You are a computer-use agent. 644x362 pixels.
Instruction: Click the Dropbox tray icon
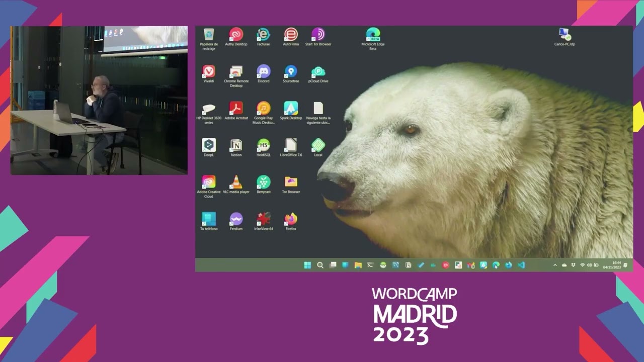573,265
